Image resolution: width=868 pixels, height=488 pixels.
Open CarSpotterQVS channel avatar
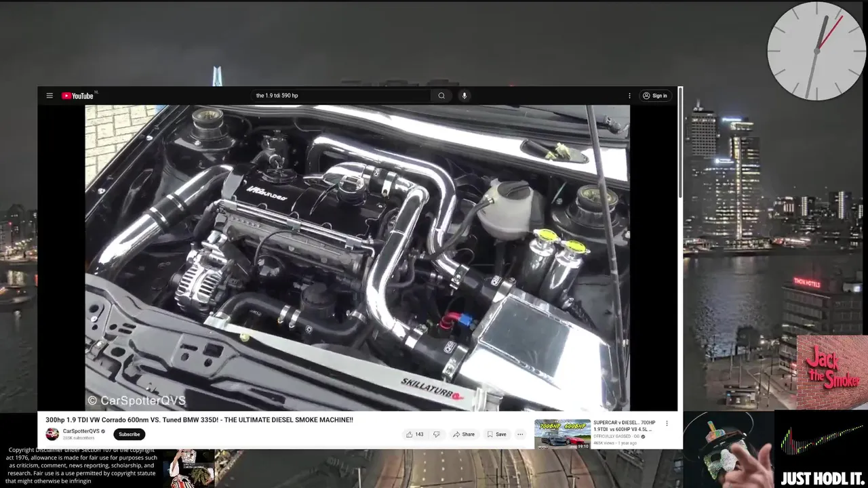(x=52, y=434)
